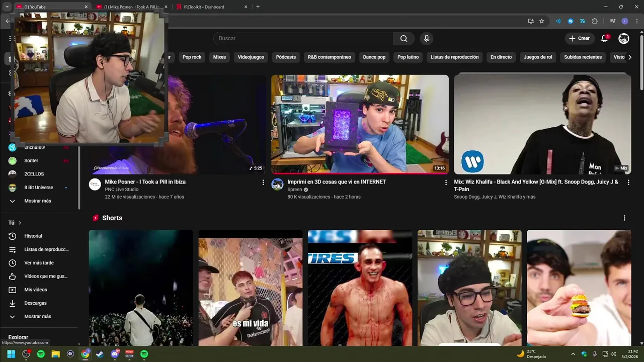Click the install app icon in address bar
This screenshot has width=644, height=362.
(531, 21)
